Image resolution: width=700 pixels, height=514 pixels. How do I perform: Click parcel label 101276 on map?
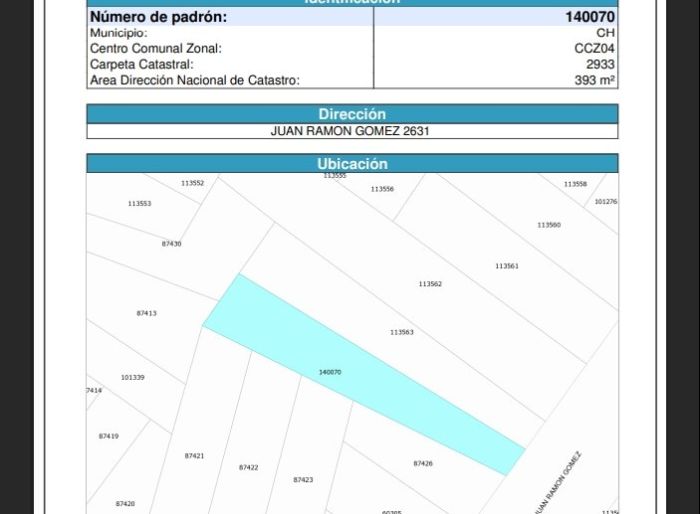606,202
